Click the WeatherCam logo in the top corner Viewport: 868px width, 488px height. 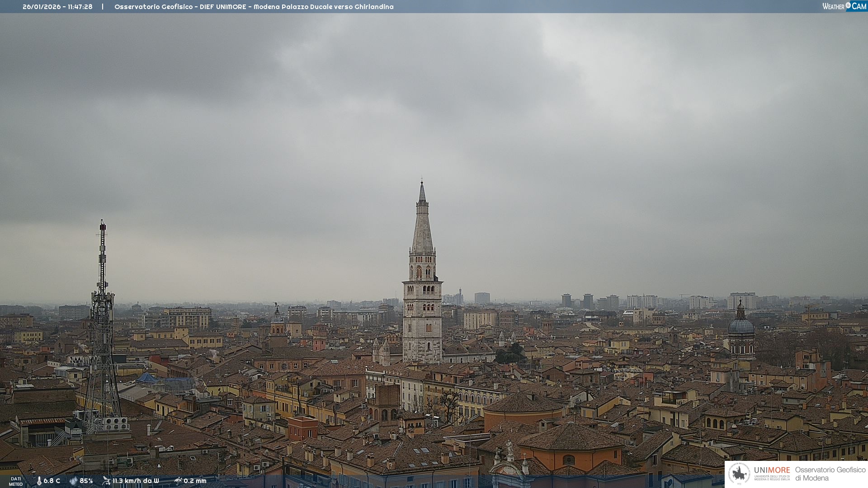point(844,6)
